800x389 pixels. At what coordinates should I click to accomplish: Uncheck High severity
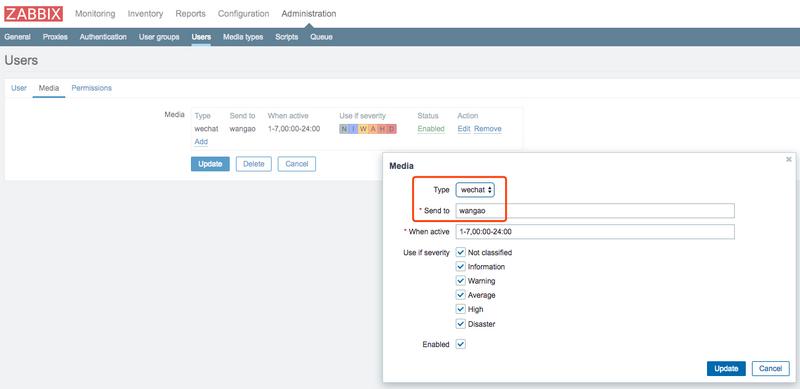[x=461, y=309]
